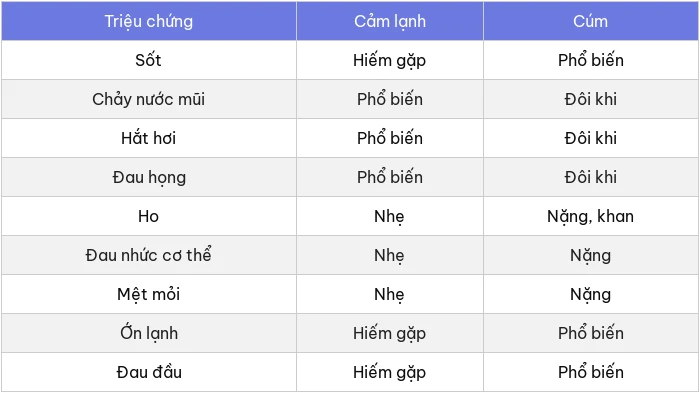Click 'Nặng, khan' in the Cúm column
Viewport: 700px width, 393px height.
click(x=591, y=217)
